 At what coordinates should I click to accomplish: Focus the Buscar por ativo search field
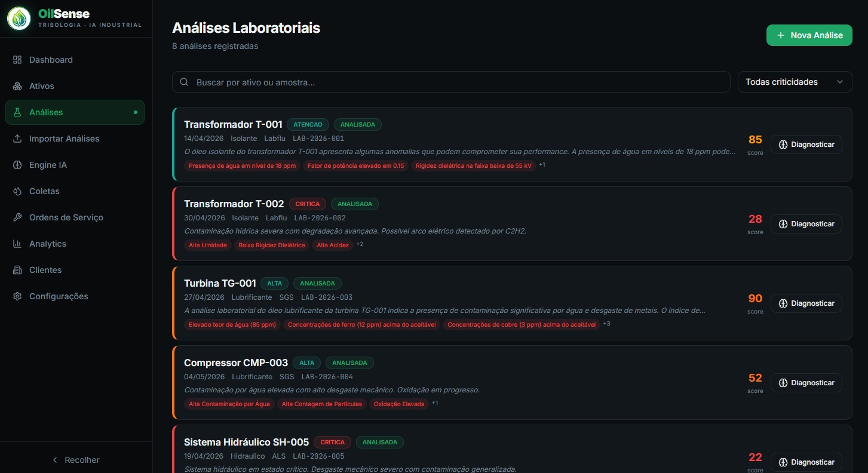(451, 82)
